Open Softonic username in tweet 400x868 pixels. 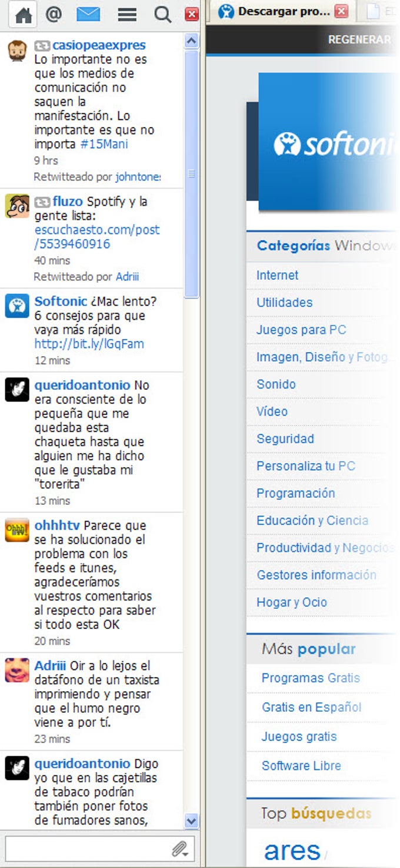coord(61,301)
